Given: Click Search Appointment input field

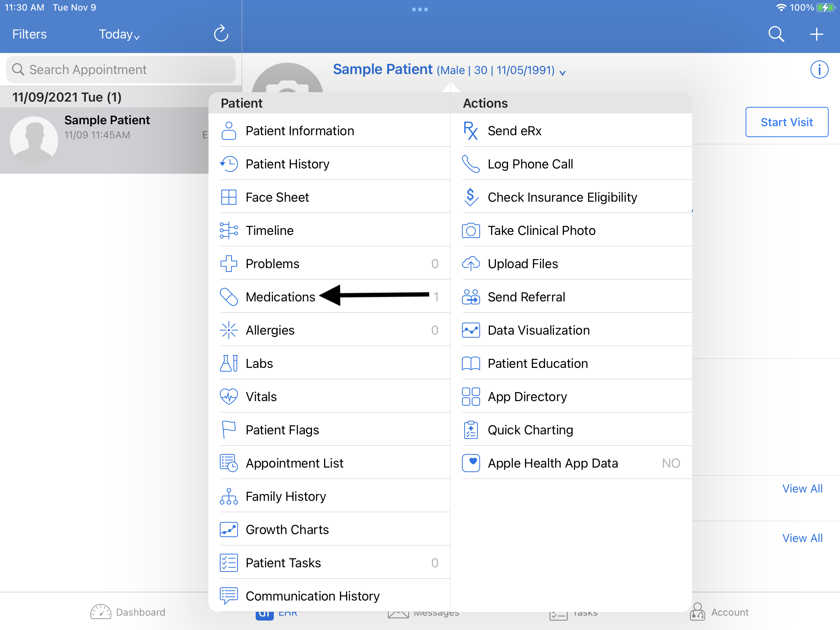Looking at the screenshot, I should 121,68.
